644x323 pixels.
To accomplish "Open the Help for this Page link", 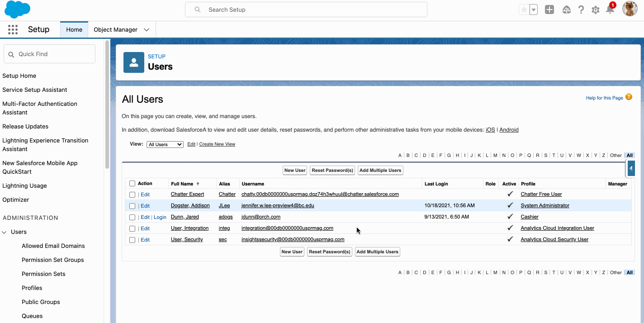I will pyautogui.click(x=605, y=98).
